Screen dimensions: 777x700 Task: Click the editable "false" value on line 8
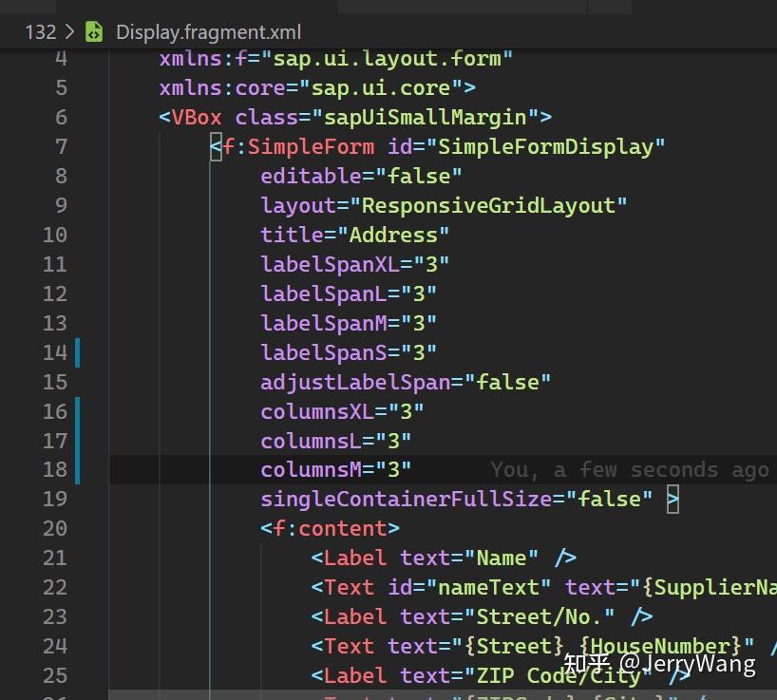point(419,176)
